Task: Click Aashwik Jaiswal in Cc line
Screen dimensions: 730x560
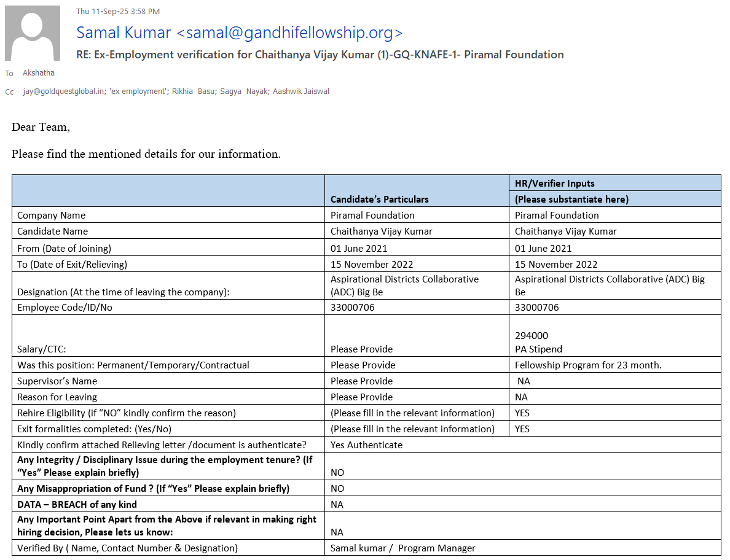Action: pos(300,91)
